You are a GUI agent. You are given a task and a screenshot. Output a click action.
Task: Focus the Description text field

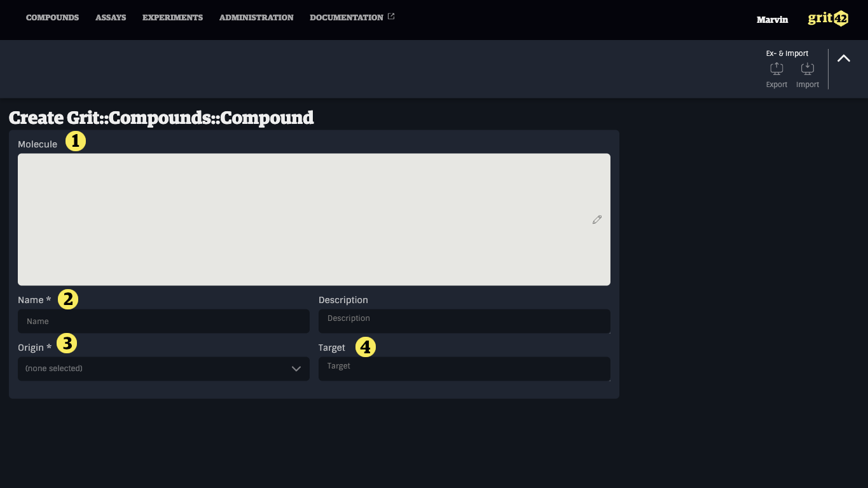point(464,321)
